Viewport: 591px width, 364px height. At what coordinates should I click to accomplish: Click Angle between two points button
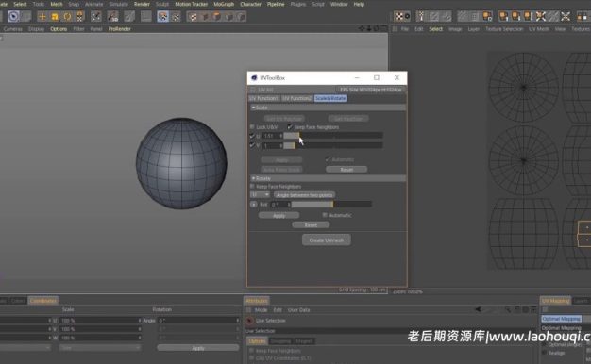click(305, 194)
